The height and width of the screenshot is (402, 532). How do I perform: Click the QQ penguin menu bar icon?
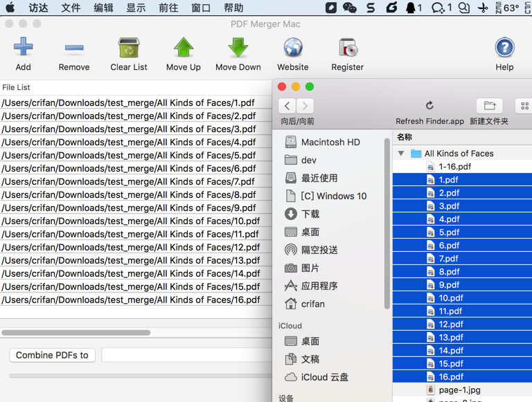point(410,8)
